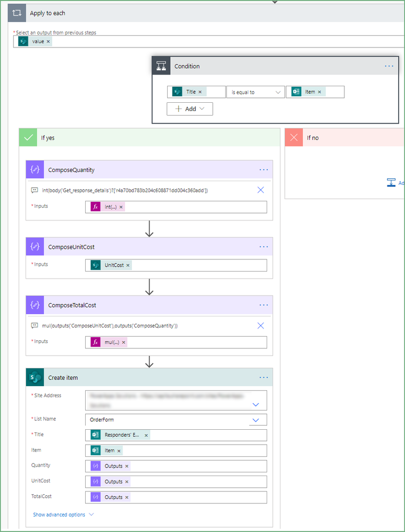Click the SharePoint Create item icon

pyautogui.click(x=35, y=377)
